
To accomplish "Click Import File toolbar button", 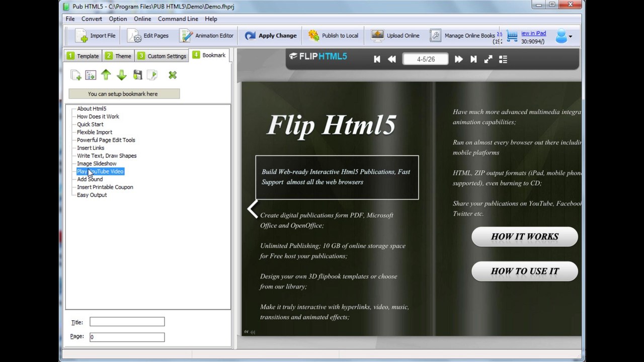I will pos(95,36).
